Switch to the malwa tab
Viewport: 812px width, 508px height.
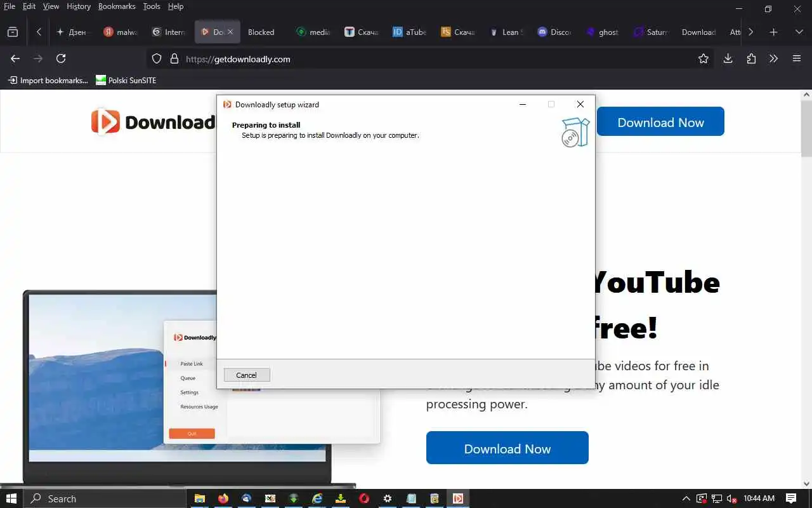(121, 32)
